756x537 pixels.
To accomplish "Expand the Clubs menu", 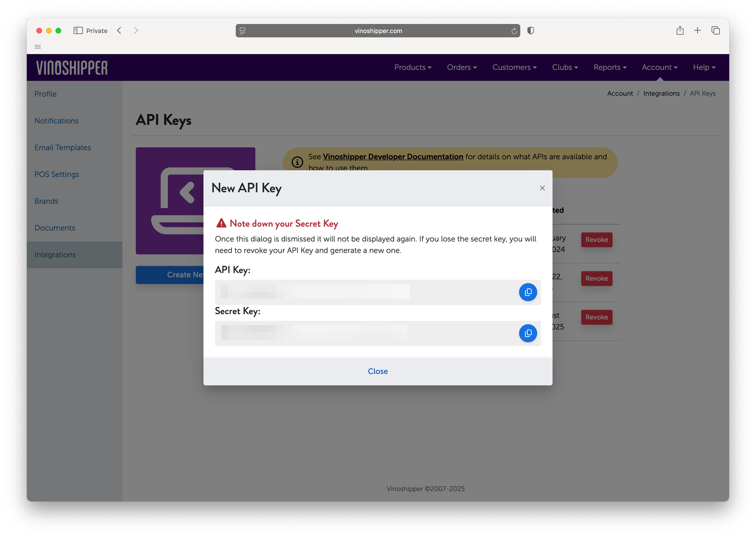I will [x=565, y=67].
